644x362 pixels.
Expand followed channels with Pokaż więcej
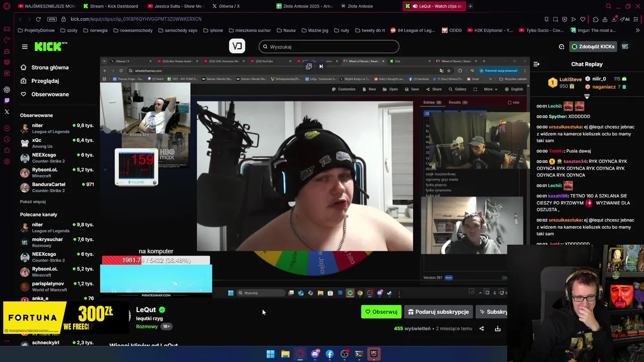(33, 202)
